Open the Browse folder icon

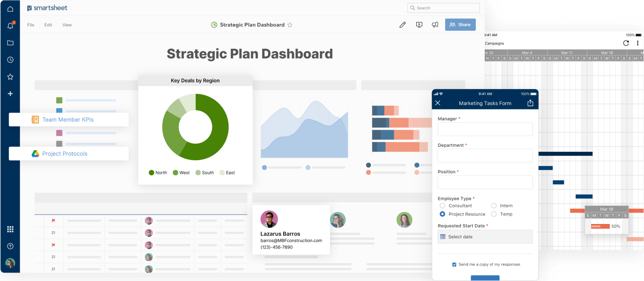pyautogui.click(x=10, y=43)
